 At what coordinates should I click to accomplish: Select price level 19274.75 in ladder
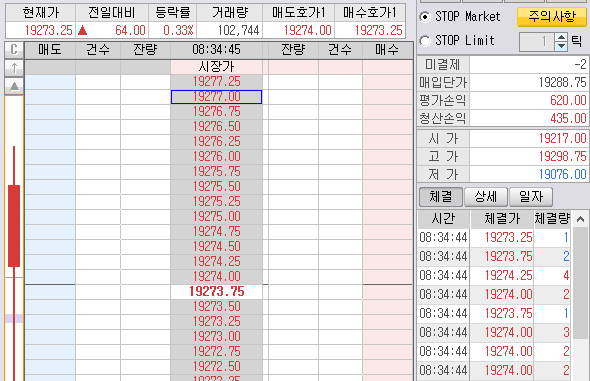pos(216,232)
